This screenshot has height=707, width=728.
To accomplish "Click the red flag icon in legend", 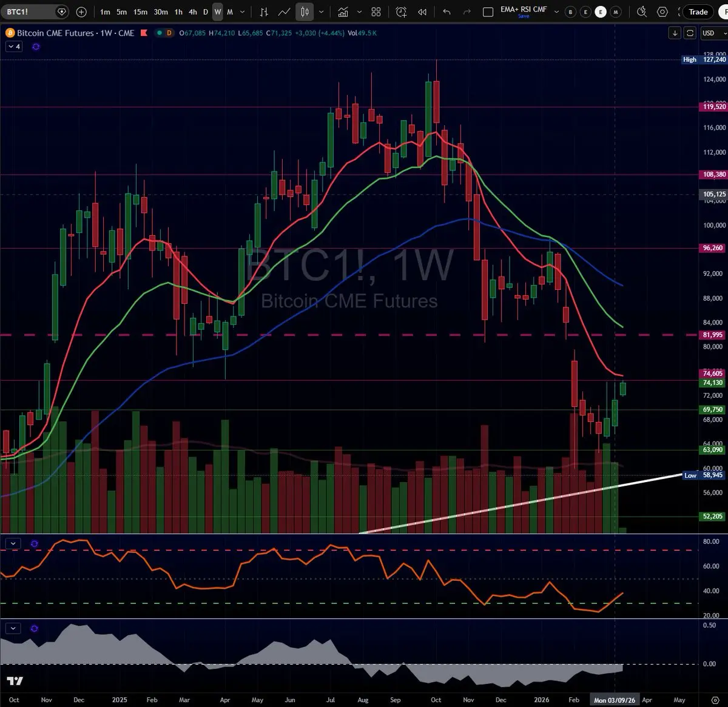I will (x=146, y=33).
